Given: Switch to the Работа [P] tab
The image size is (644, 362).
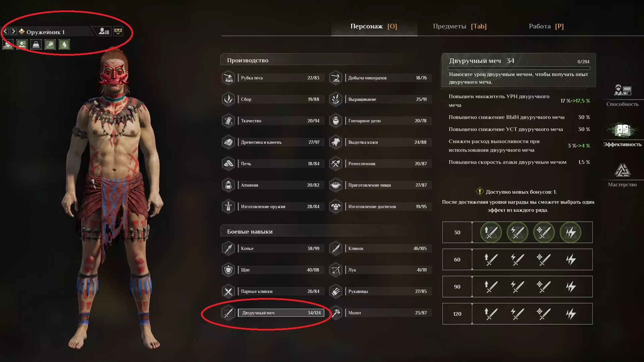Looking at the screenshot, I should click(x=546, y=26).
